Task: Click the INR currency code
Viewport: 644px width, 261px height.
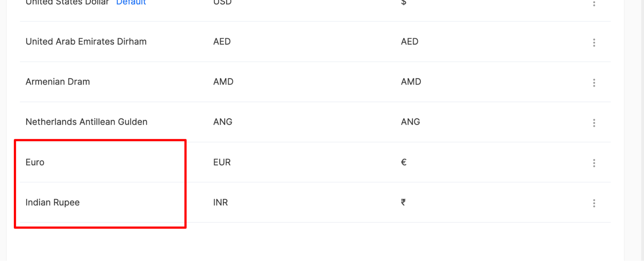Action: click(220, 202)
